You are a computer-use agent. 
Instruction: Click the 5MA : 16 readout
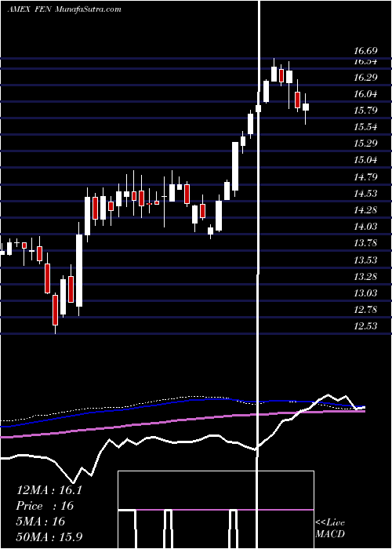point(41,522)
